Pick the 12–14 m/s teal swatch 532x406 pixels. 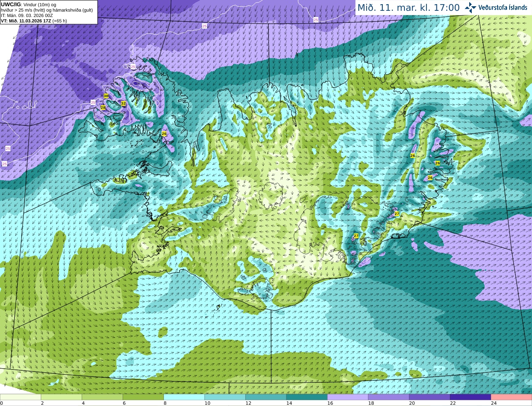click(x=266, y=397)
